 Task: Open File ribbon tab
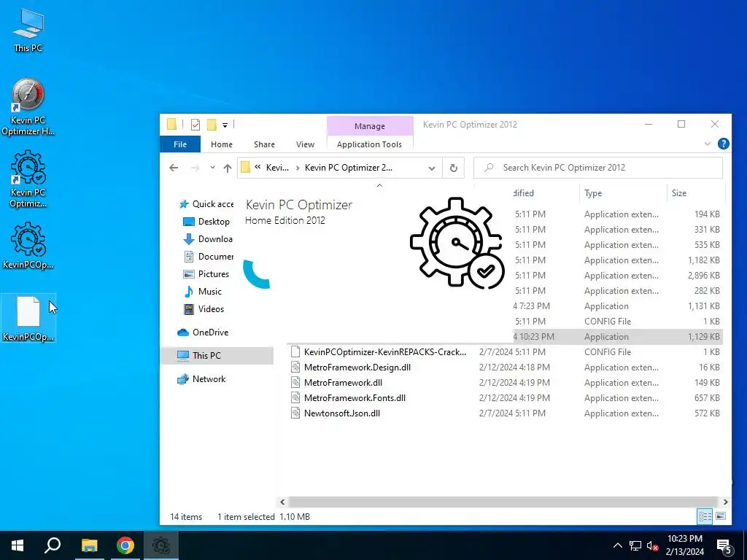click(180, 144)
